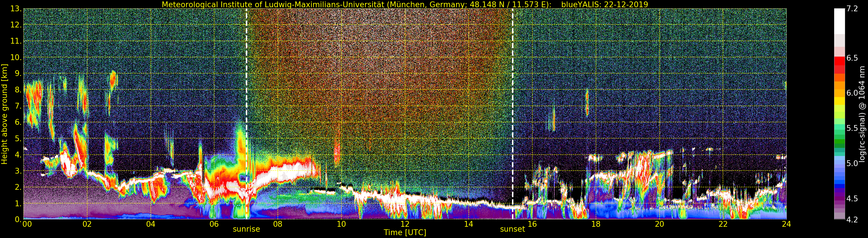The height and width of the screenshot is (238, 868).
Task: Select the 06 tick on the time axis
Action: 214,224
